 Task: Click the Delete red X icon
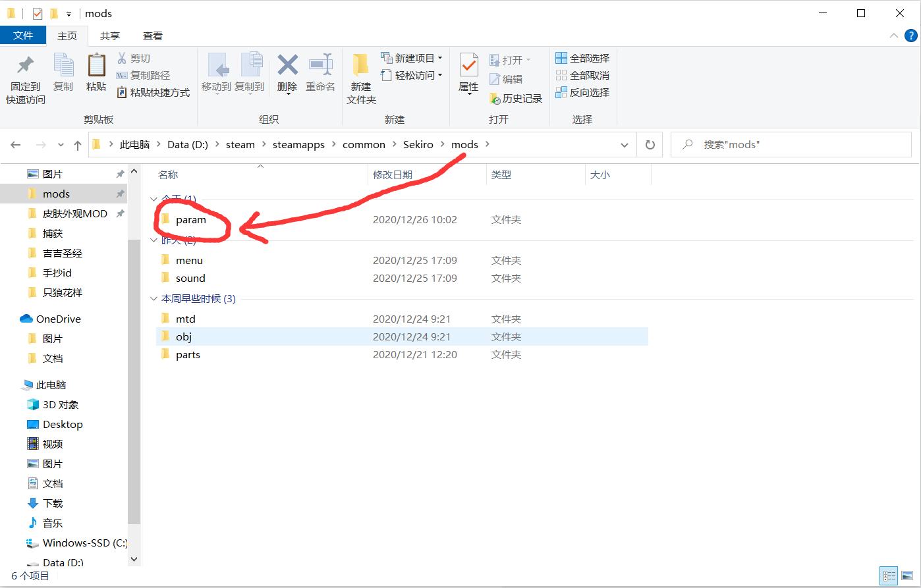[287, 66]
